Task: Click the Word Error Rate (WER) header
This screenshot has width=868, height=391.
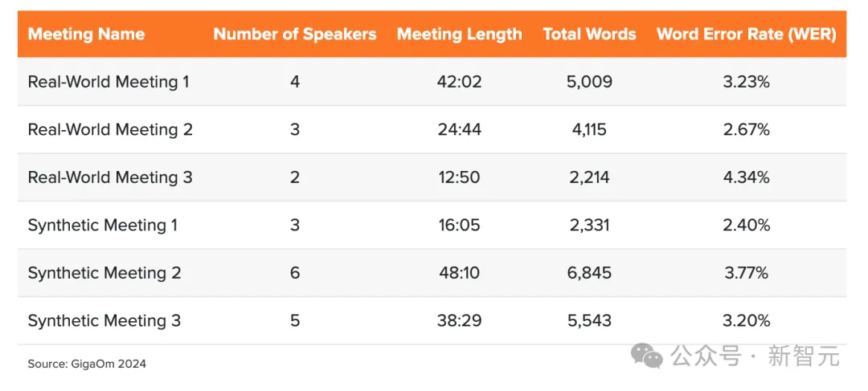Action: [x=746, y=35]
